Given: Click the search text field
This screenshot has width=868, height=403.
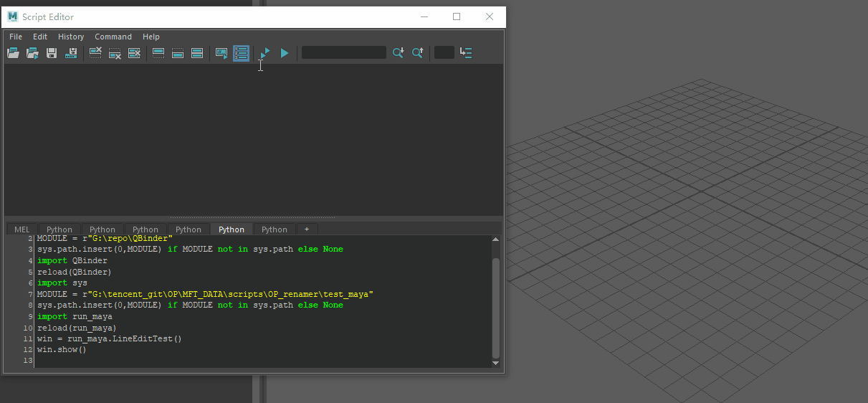Looking at the screenshot, I should (x=343, y=53).
